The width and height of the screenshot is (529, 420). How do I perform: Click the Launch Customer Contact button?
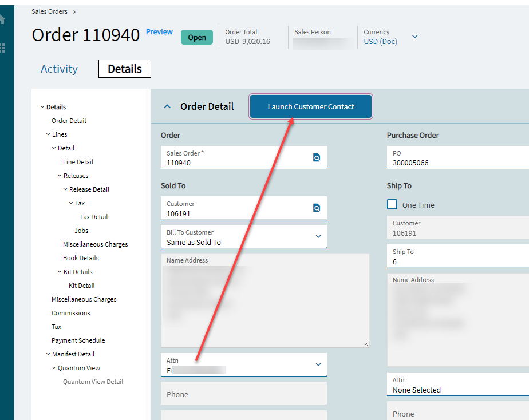(x=310, y=106)
